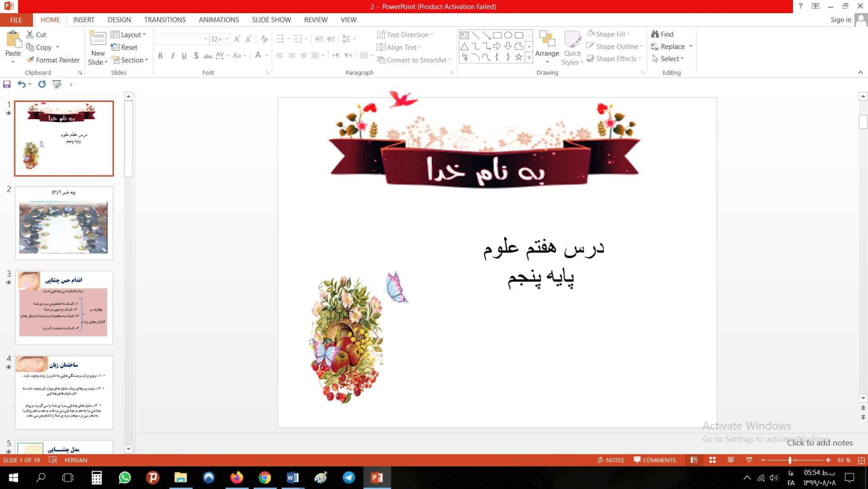The width and height of the screenshot is (868, 489).
Task: Toggle the Notes pane in status bar
Action: tap(611, 460)
